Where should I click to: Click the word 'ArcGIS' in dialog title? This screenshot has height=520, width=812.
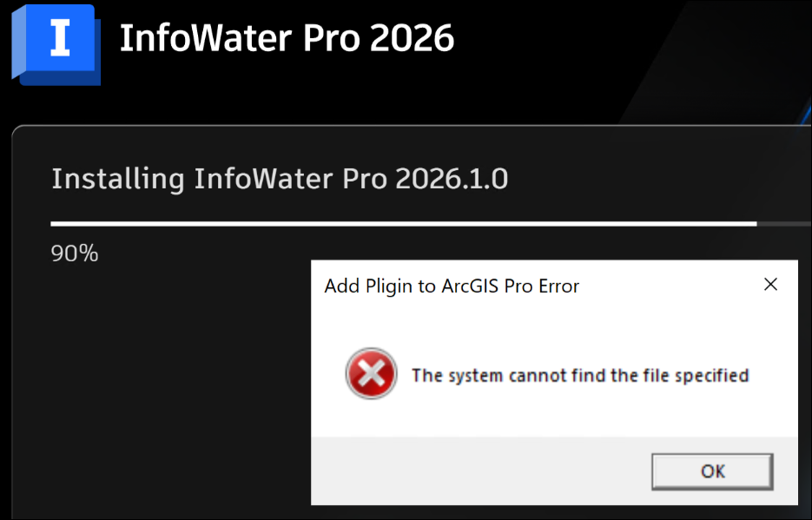pyautogui.click(x=473, y=286)
